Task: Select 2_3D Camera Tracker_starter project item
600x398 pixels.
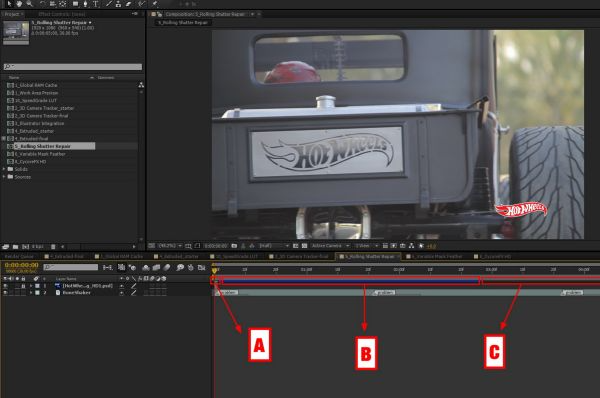Action: click(44, 108)
